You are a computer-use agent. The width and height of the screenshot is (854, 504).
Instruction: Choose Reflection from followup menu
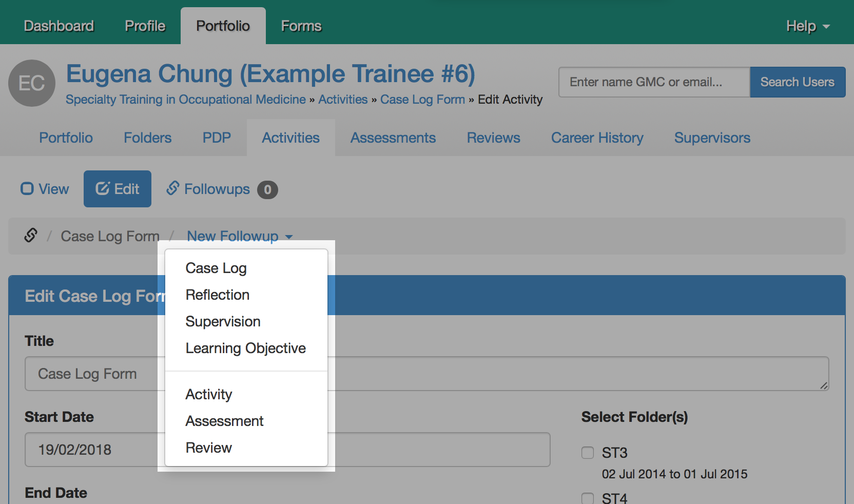coord(246,295)
